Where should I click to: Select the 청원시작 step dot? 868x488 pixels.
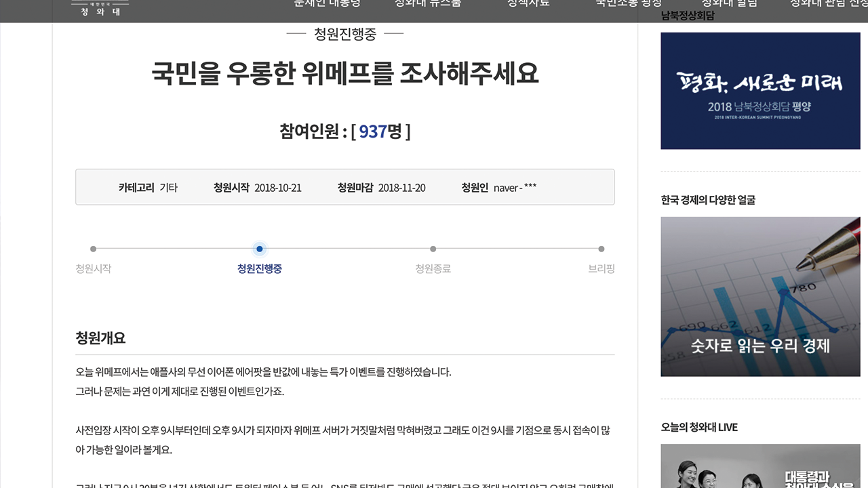(93, 249)
